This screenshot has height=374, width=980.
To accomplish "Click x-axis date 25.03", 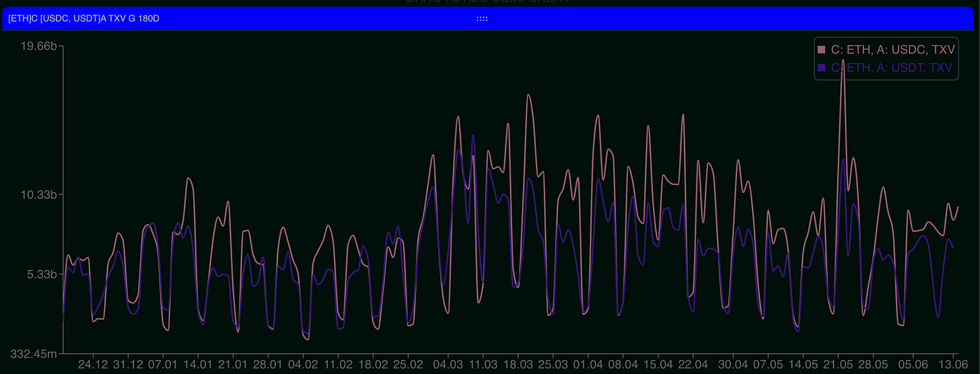I will 553,365.
